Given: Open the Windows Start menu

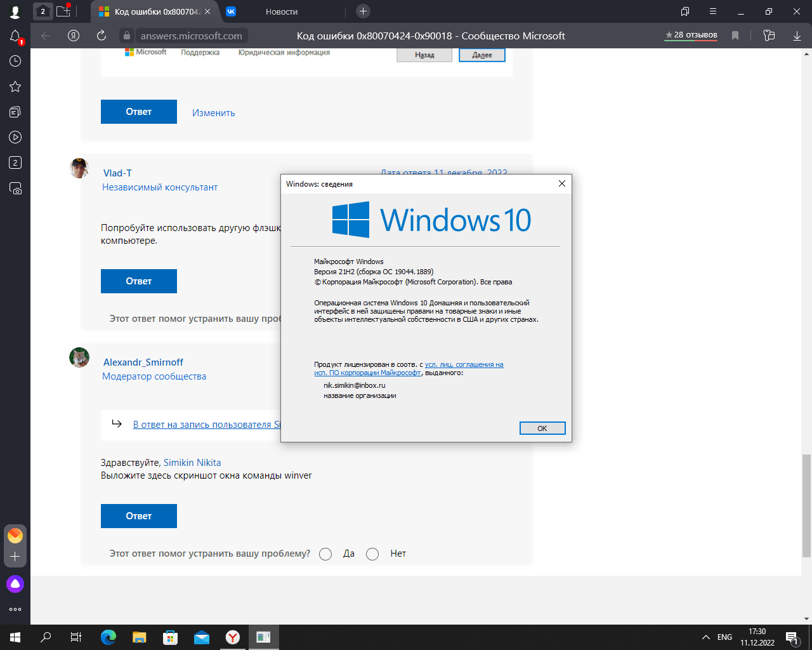Looking at the screenshot, I should 15,637.
